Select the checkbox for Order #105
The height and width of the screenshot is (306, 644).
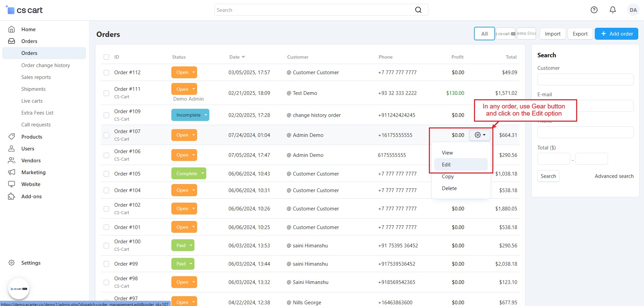point(106,174)
